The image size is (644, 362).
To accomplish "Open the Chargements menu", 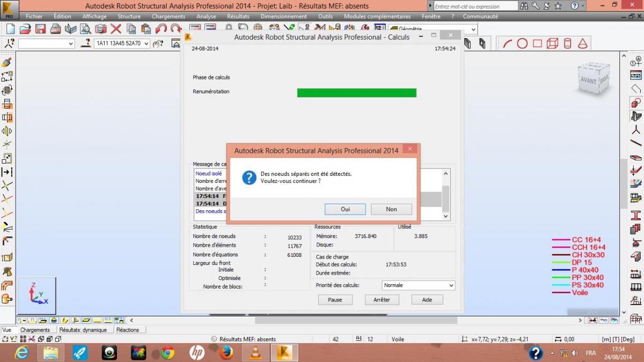I will pos(169,17).
